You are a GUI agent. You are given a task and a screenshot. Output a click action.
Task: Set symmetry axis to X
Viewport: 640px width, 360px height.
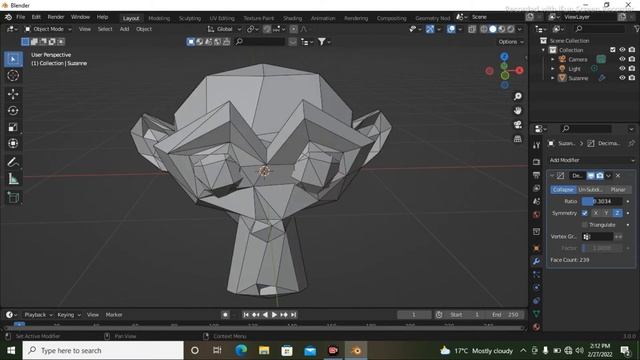point(596,213)
